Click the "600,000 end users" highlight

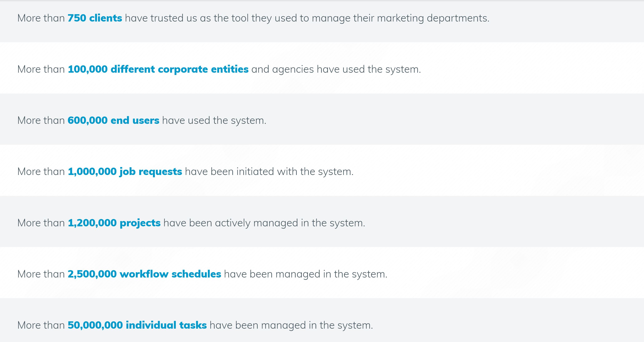tap(113, 120)
